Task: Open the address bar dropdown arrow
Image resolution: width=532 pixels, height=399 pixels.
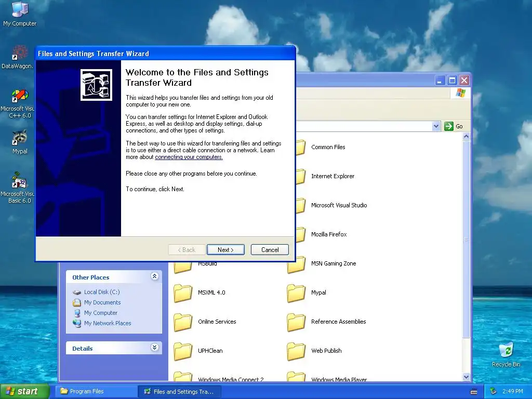Action: pos(436,126)
